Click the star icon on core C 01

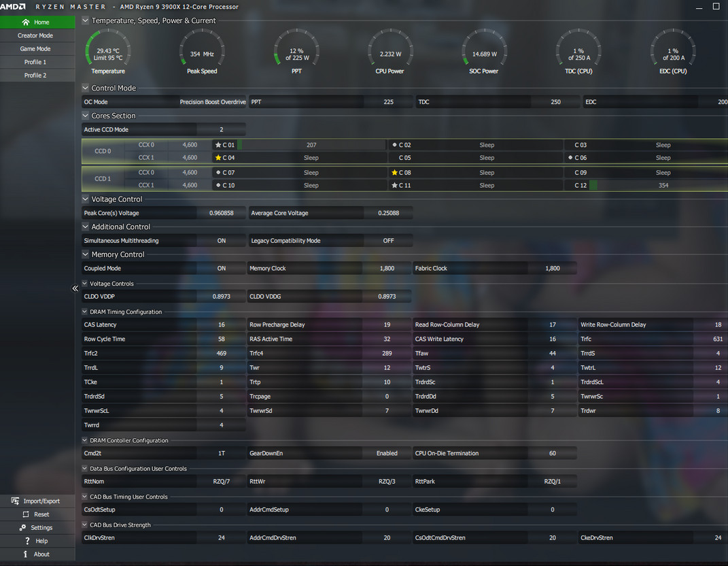click(218, 145)
